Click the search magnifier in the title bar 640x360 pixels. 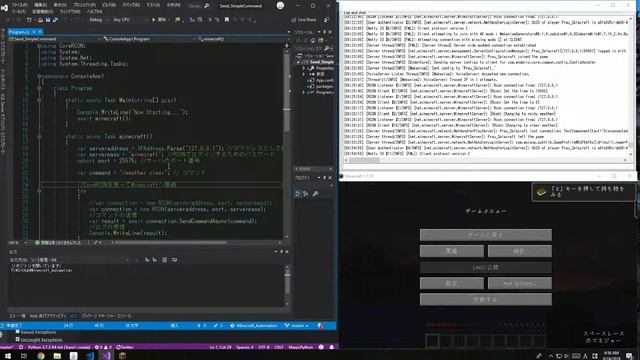click(x=207, y=6)
